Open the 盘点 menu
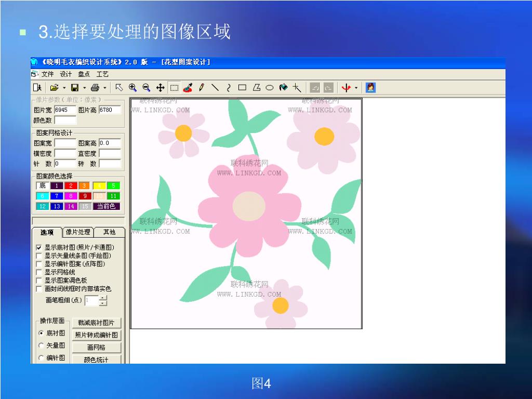 click(84, 74)
